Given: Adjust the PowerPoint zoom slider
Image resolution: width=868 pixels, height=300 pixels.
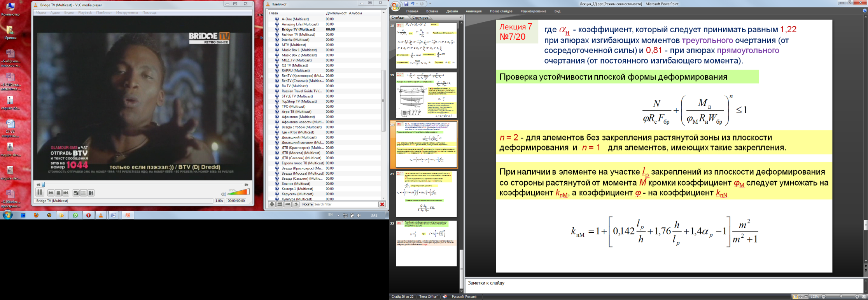Looking at the screenshot, I should pos(841,296).
